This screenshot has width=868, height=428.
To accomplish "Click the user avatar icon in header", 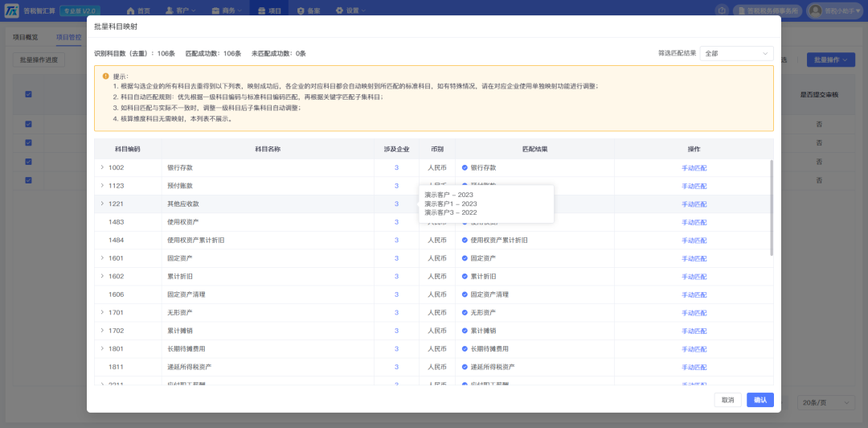I will click(815, 10).
